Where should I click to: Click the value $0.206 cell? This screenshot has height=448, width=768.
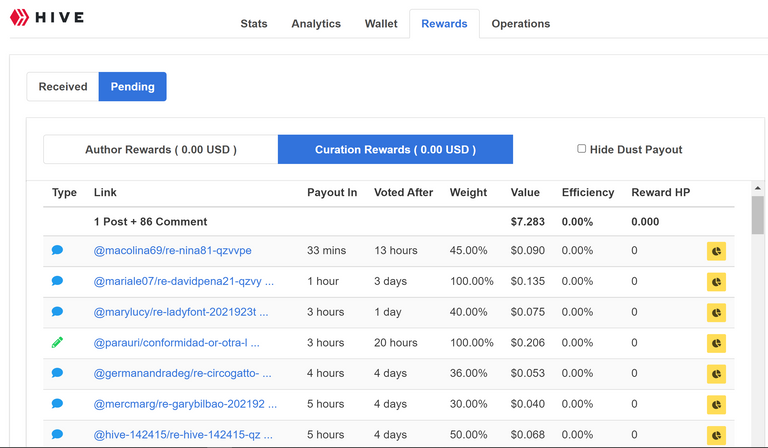[528, 343]
